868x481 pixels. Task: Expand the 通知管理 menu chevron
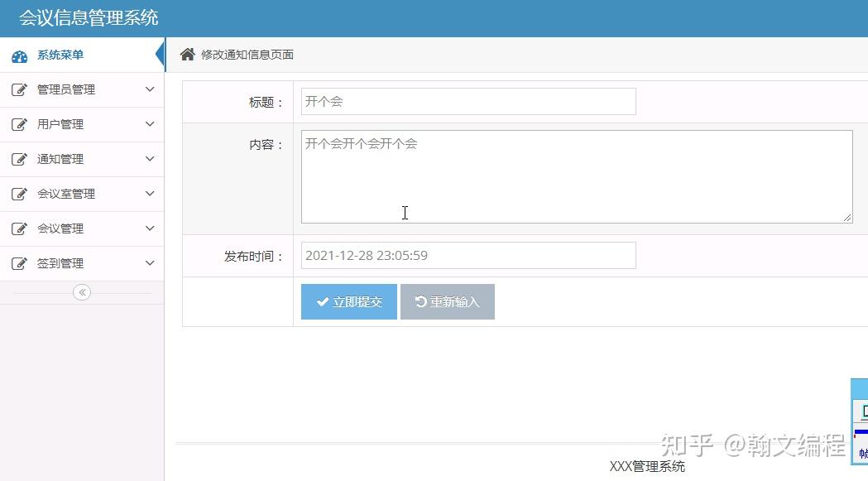pos(151,159)
